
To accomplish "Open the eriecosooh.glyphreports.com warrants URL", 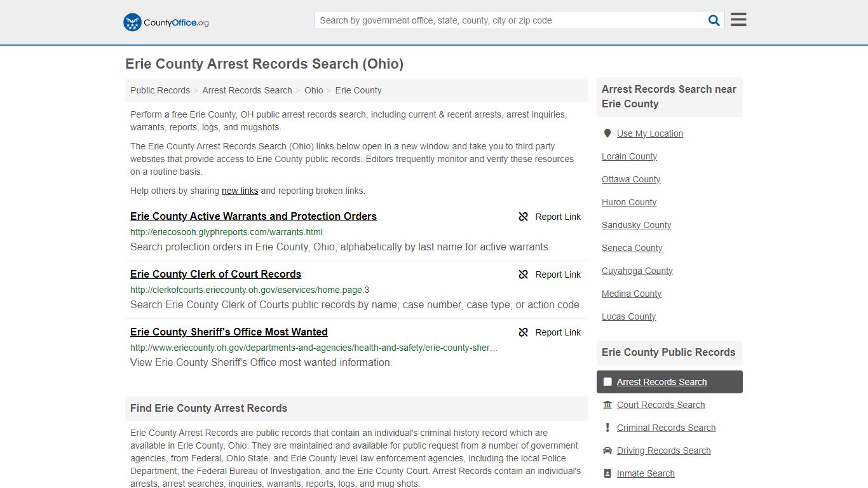I will [x=226, y=232].
